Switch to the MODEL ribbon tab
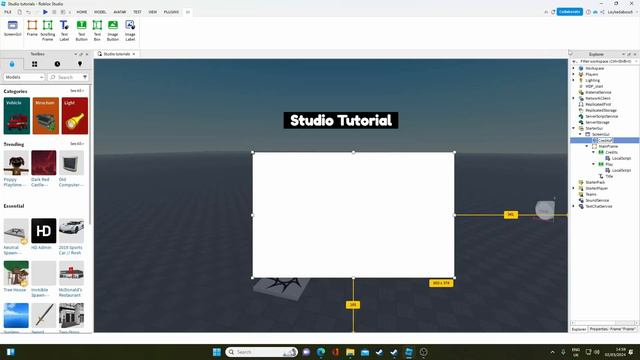 pos(100,12)
